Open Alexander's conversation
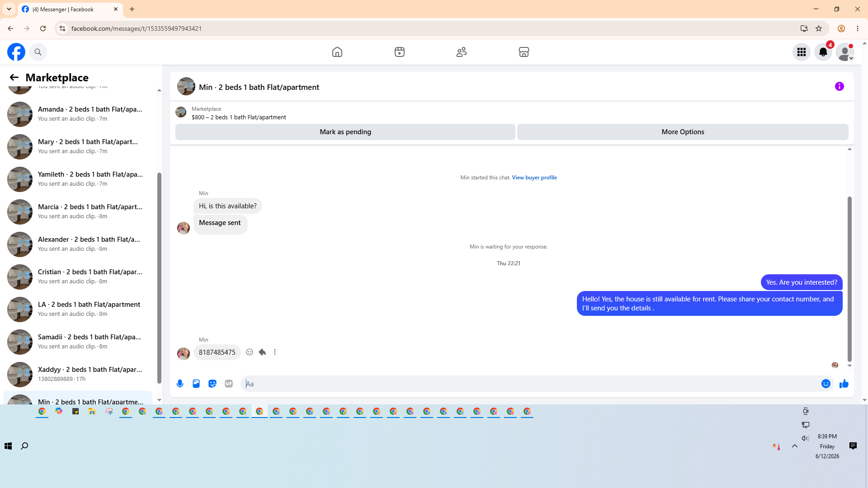Screen dimensions: 868x488 pyautogui.click(x=78, y=244)
